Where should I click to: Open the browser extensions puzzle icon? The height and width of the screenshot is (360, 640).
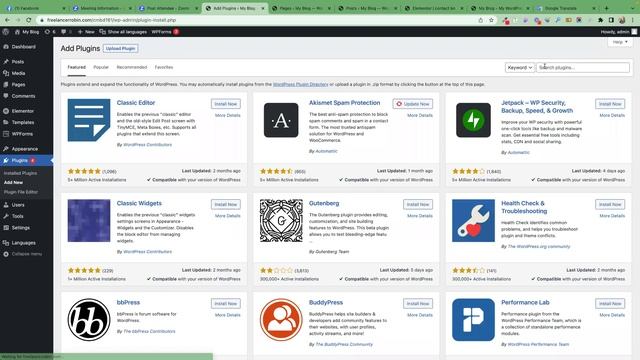[600, 20]
